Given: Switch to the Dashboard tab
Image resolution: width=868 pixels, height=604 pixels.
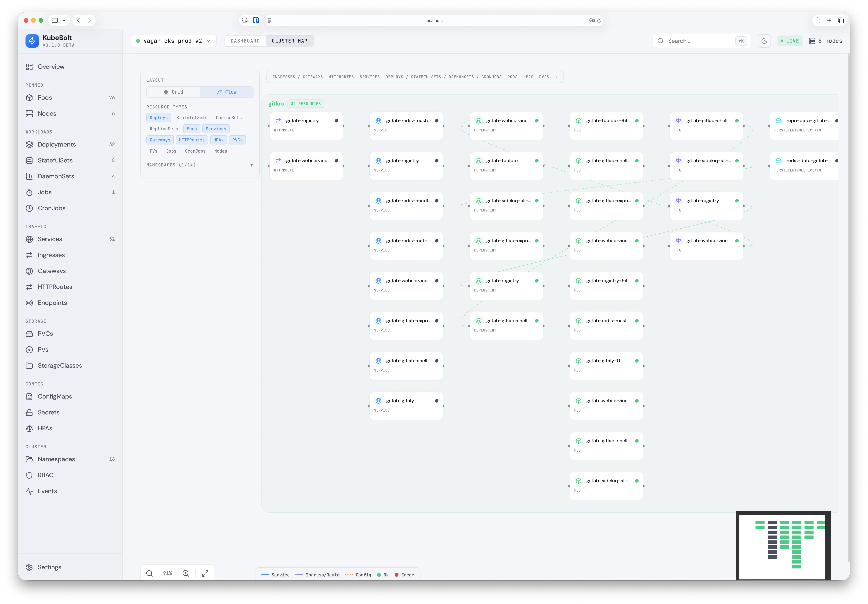Looking at the screenshot, I should click(245, 41).
